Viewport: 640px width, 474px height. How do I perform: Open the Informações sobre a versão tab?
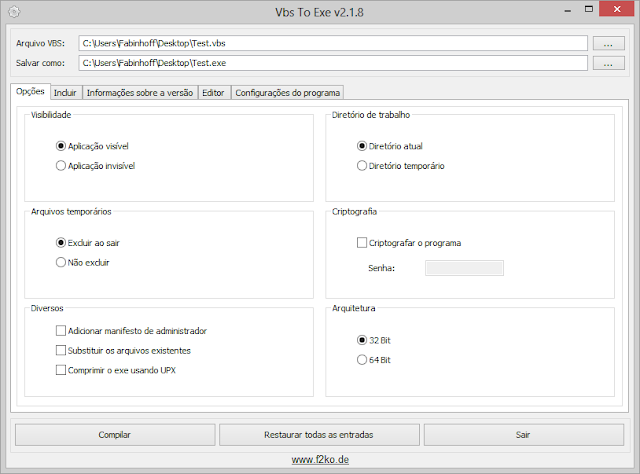pos(139,92)
